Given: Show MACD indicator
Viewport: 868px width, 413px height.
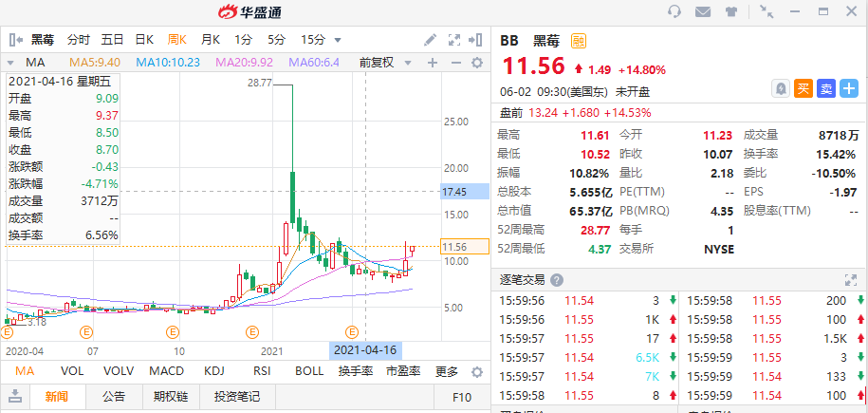Looking at the screenshot, I should point(169,371).
